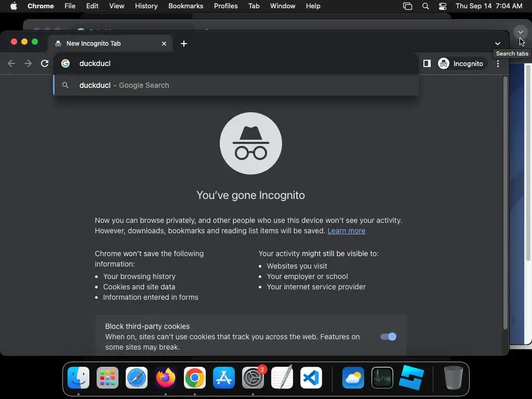Click the screen mirroring menu bar icon
The image size is (532, 399).
click(407, 6)
